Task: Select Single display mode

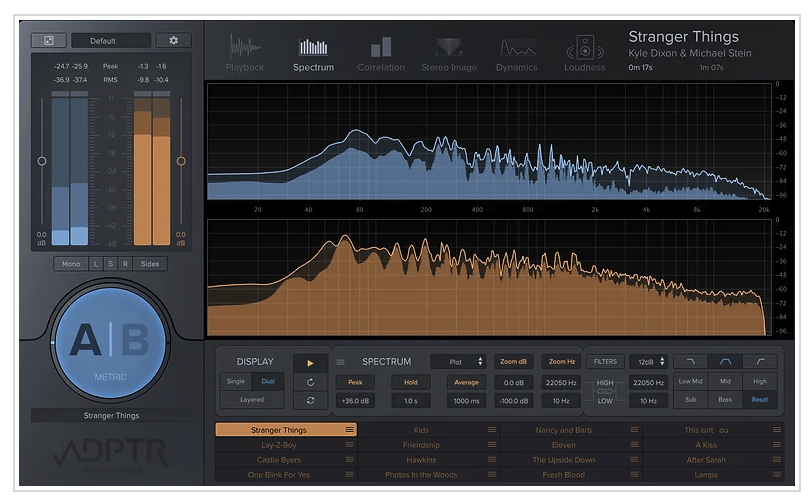Action: pos(236,382)
